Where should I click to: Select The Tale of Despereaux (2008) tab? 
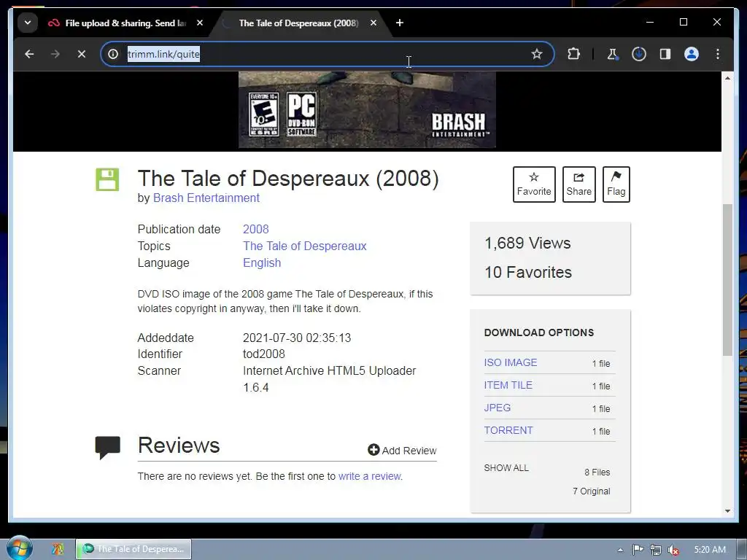coord(298,23)
